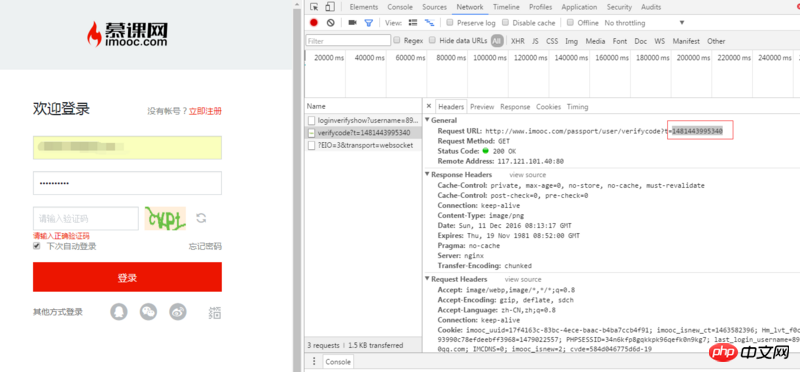
Task: Enable the Preserve log checkbox
Action: click(x=449, y=22)
